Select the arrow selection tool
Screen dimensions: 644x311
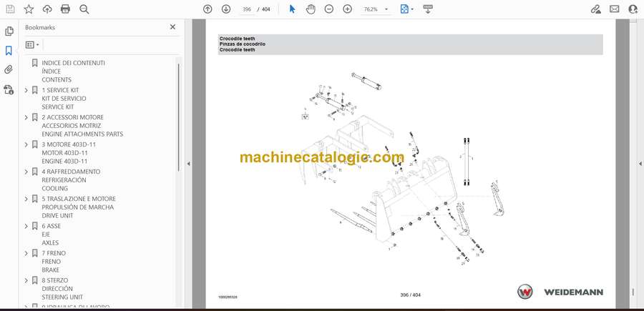292,9
